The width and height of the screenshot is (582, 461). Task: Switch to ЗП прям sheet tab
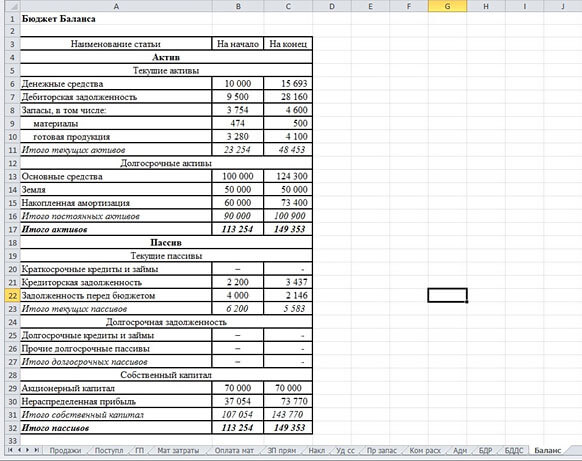coord(282,450)
